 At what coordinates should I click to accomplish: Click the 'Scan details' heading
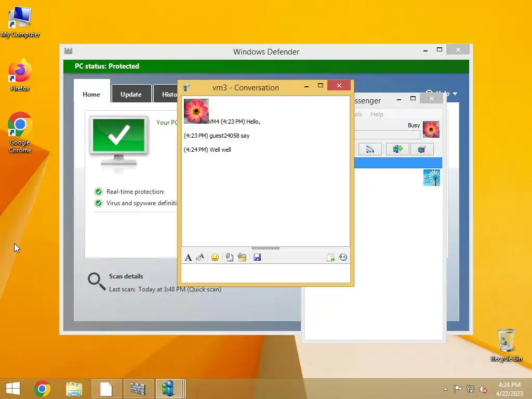126,276
